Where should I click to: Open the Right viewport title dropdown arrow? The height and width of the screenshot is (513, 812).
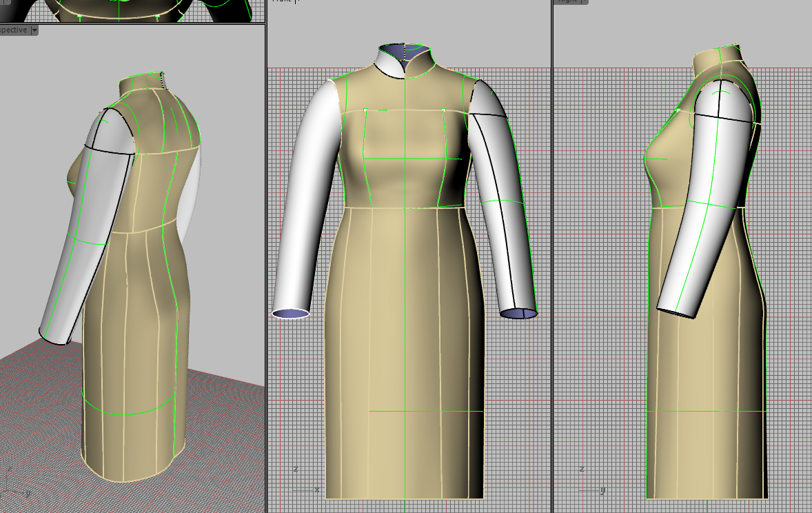[584, 1]
